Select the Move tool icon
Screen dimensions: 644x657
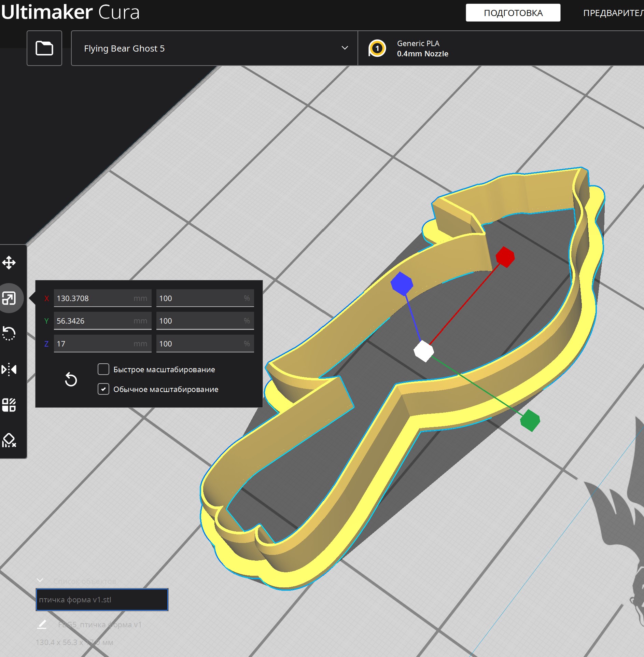(x=9, y=263)
